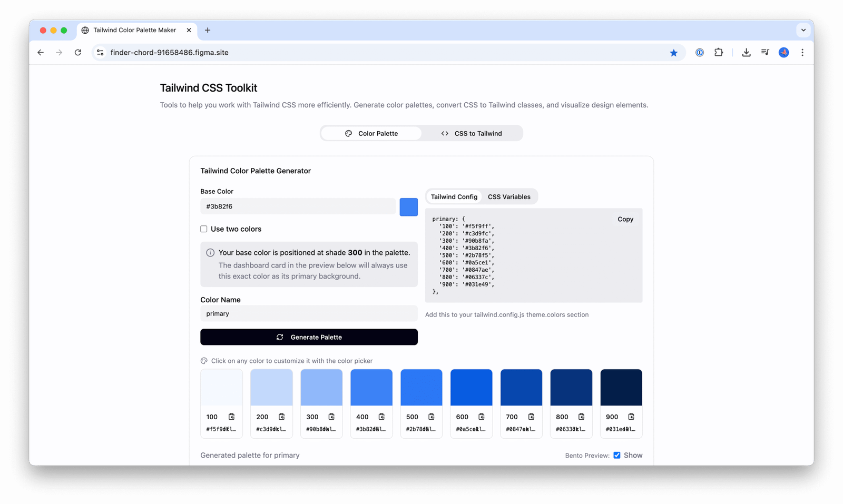Customize the shade 600 color swatch

point(472,388)
